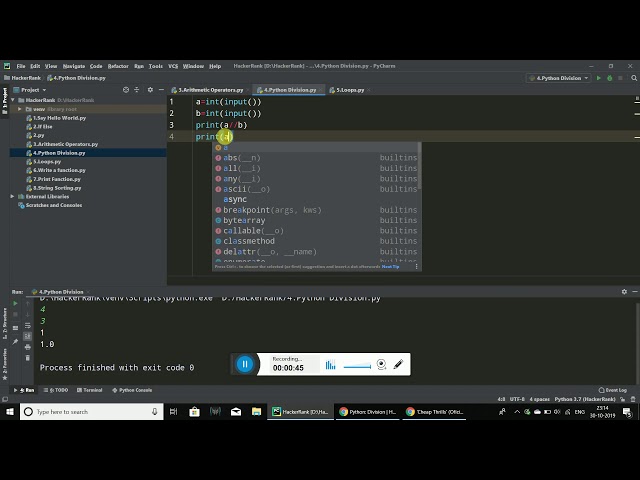Screen dimensions: 640x480
Task: Open the Tools menu
Action: pyautogui.click(x=156, y=66)
